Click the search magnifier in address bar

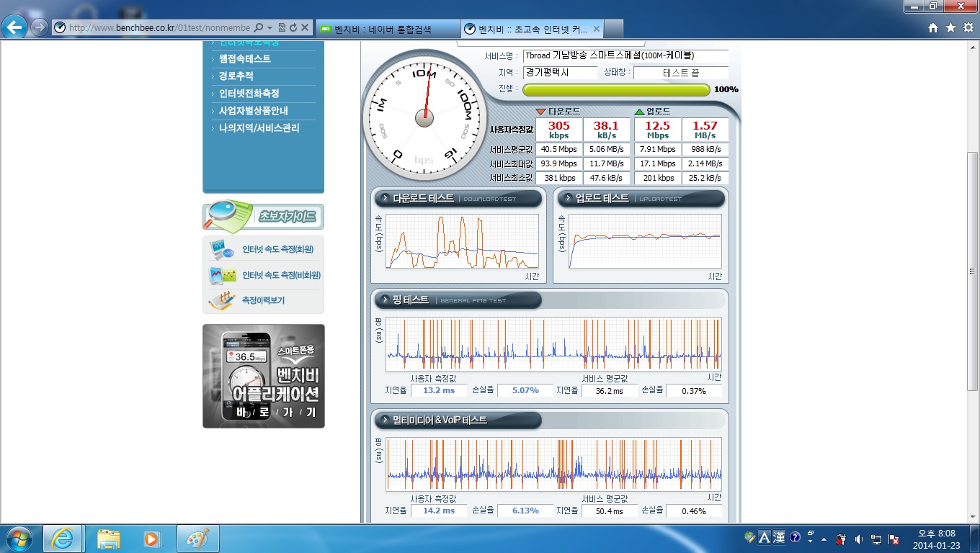tap(259, 27)
